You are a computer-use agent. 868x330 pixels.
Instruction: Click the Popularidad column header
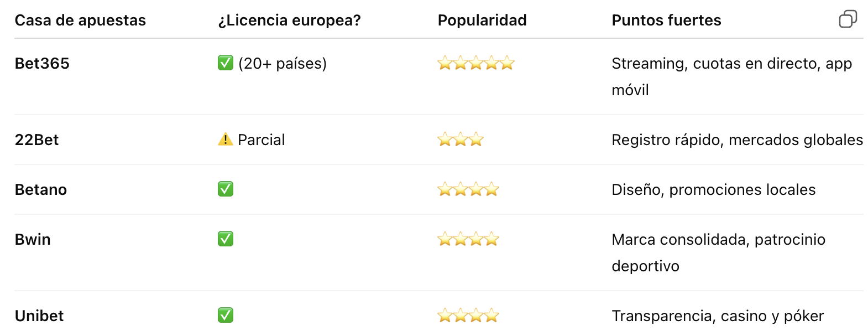[482, 20]
